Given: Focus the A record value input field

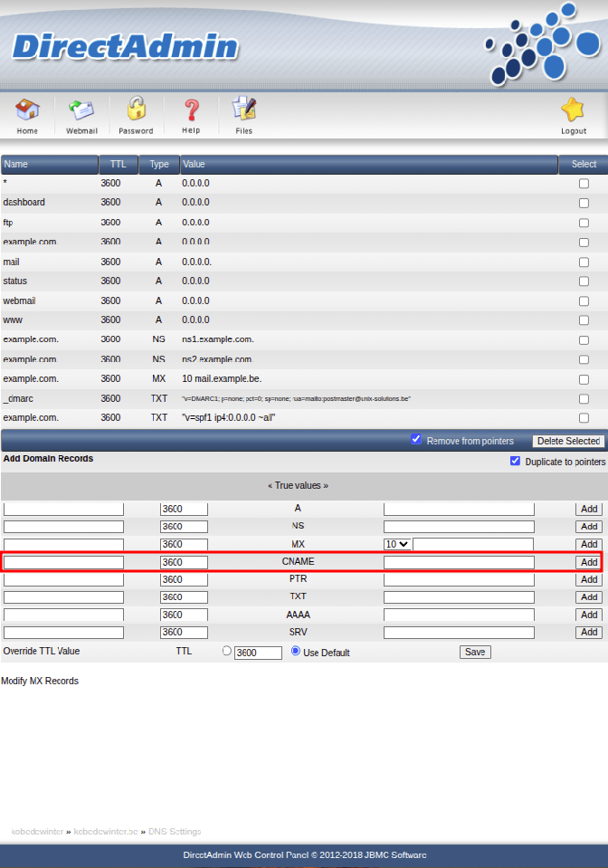Looking at the screenshot, I should [460, 510].
